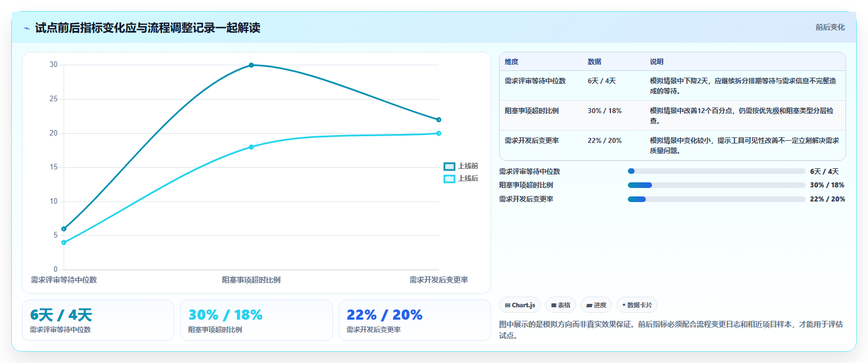This screenshot has height=363, width=868.
Task: Click x-axis label 需求评审等待中位数
Action: (64, 280)
